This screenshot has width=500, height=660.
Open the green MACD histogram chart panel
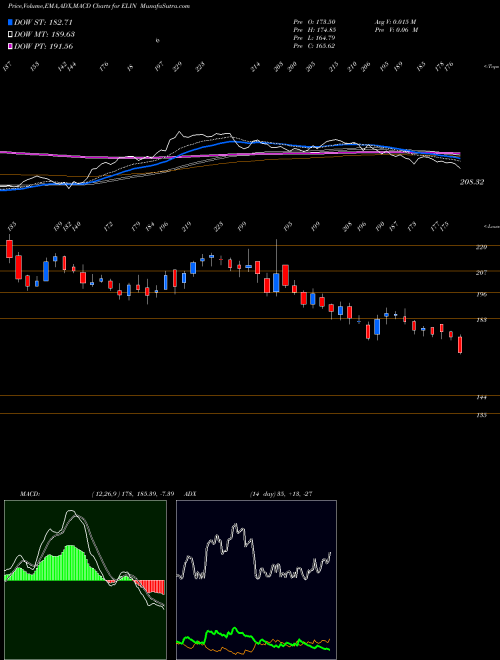pos(85,580)
